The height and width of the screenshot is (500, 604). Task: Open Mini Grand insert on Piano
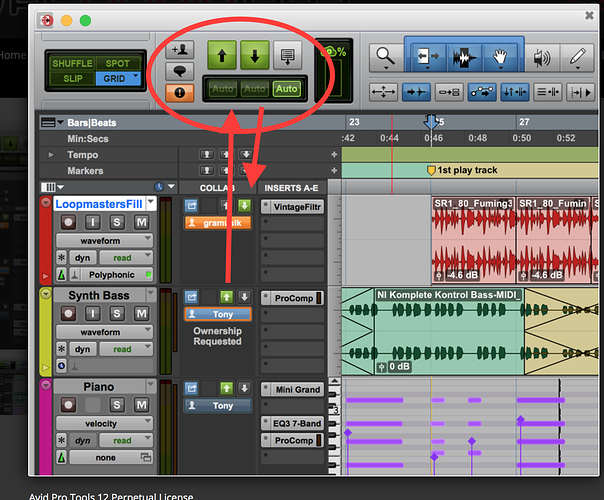(x=293, y=389)
